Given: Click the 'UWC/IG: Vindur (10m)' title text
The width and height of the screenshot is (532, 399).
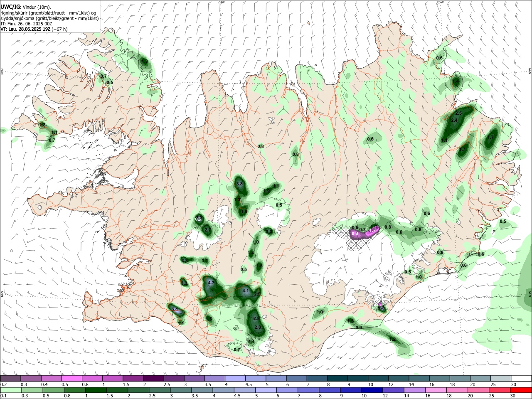Looking at the screenshot, I should pos(26,7).
